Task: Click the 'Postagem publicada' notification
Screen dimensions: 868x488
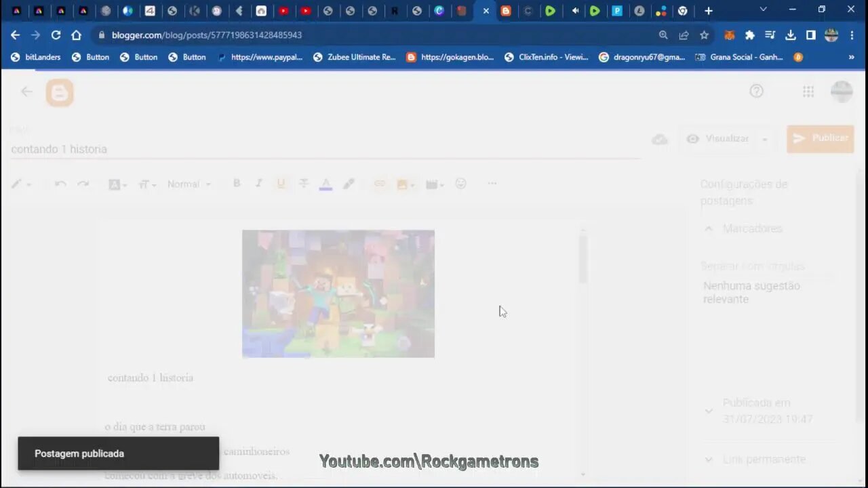Action: 119,453
